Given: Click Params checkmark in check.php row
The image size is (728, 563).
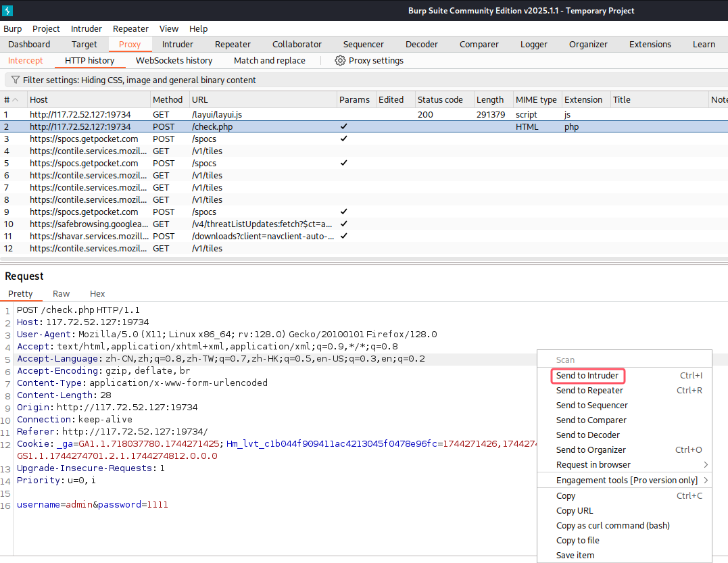Looking at the screenshot, I should [x=343, y=126].
